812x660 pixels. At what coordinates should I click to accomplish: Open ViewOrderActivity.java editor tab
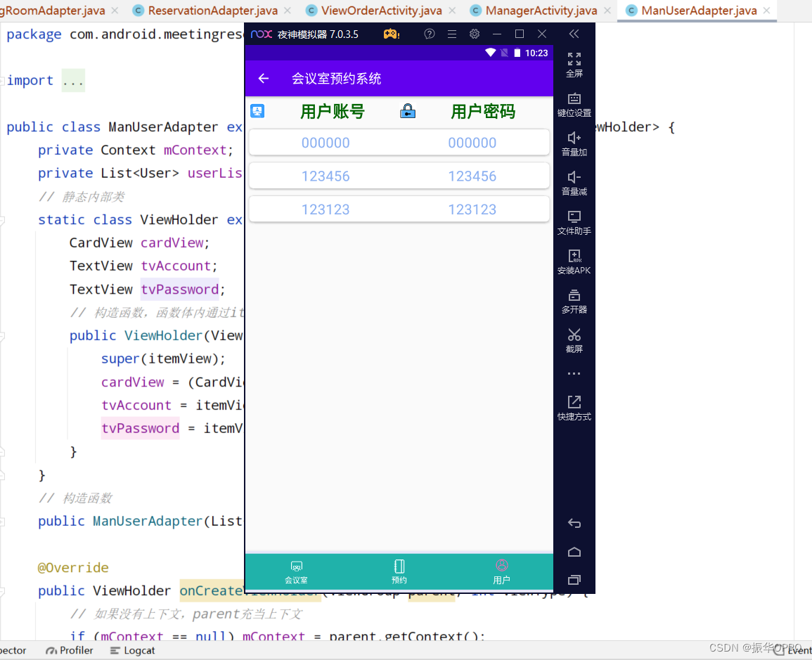pos(381,11)
